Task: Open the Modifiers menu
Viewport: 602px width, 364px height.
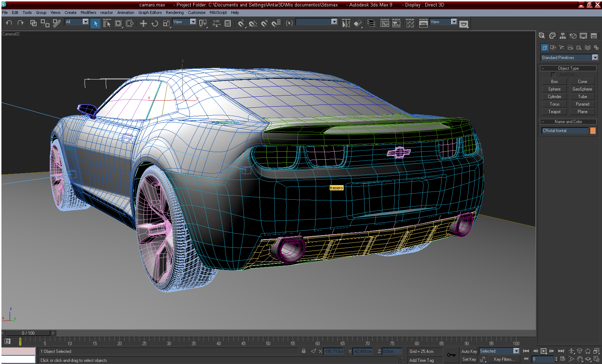Action: pos(88,13)
